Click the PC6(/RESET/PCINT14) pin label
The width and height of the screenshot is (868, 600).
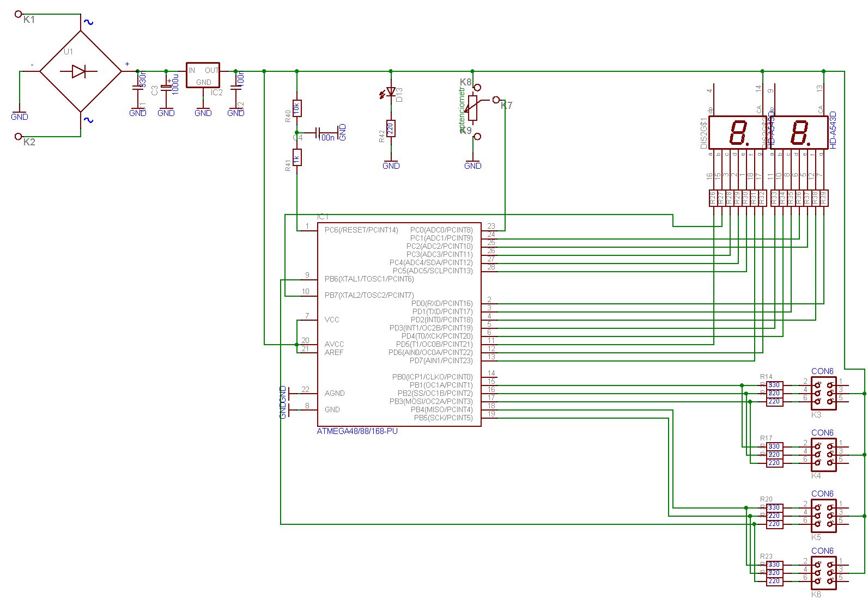[x=361, y=230]
